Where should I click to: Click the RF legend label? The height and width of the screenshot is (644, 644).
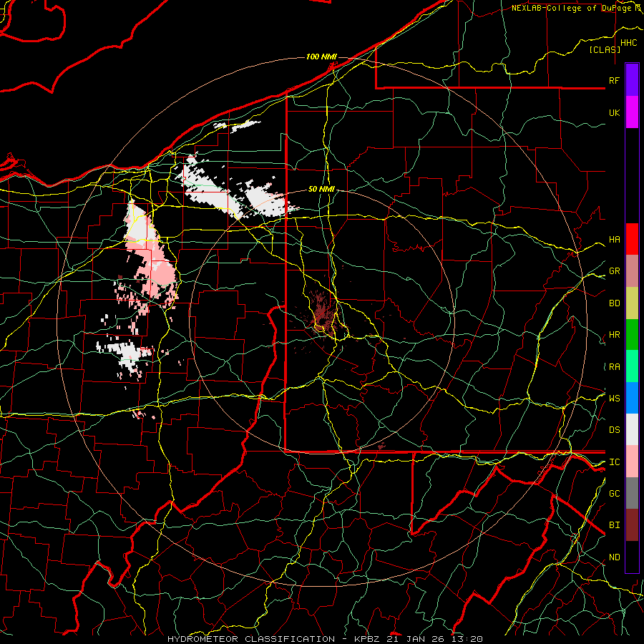(x=614, y=80)
